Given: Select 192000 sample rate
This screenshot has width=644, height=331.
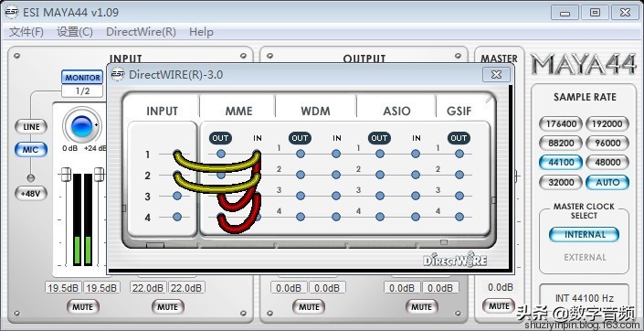Looking at the screenshot, I should [607, 123].
